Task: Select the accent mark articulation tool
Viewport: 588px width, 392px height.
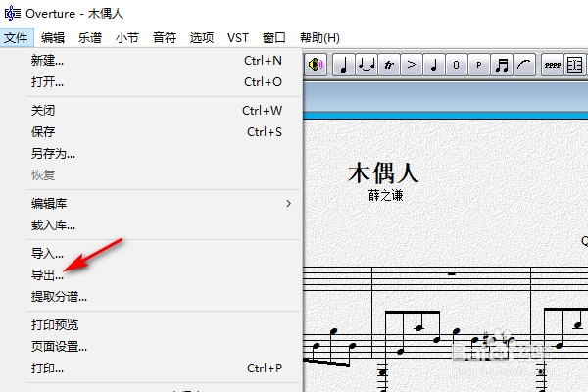Action: click(412, 65)
